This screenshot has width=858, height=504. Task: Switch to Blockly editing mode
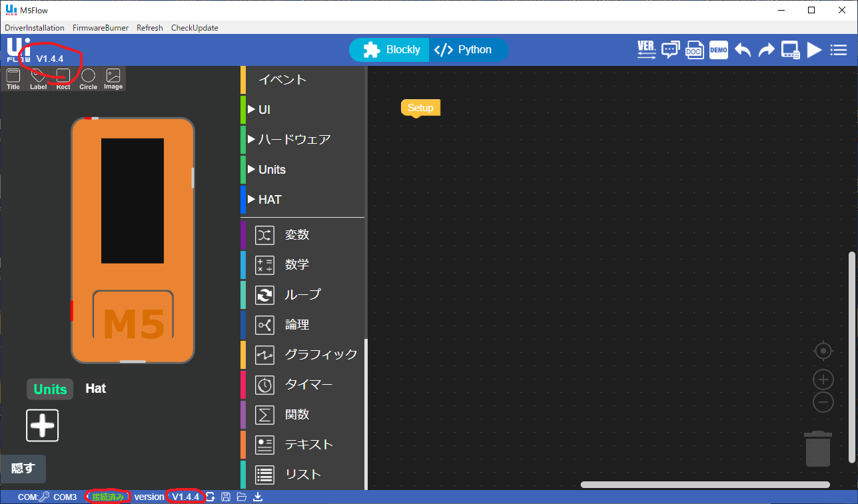pos(389,49)
